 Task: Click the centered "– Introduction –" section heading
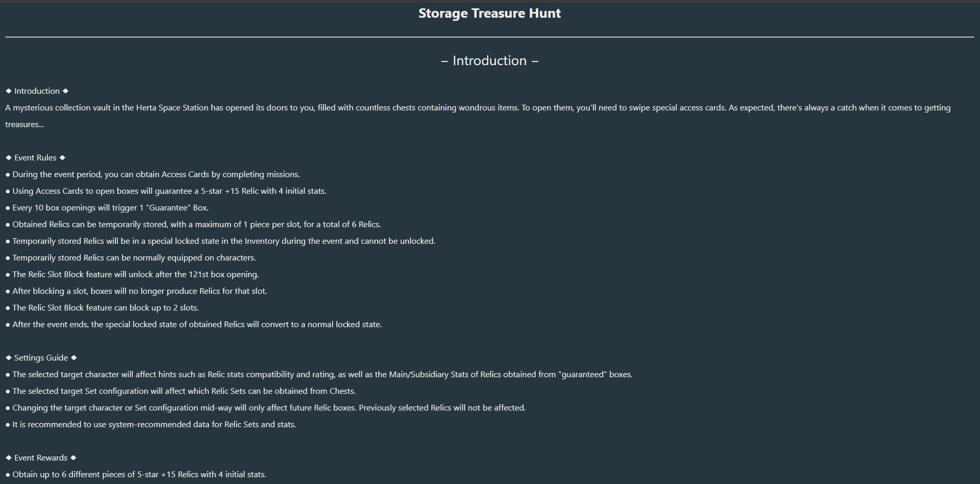(x=489, y=61)
